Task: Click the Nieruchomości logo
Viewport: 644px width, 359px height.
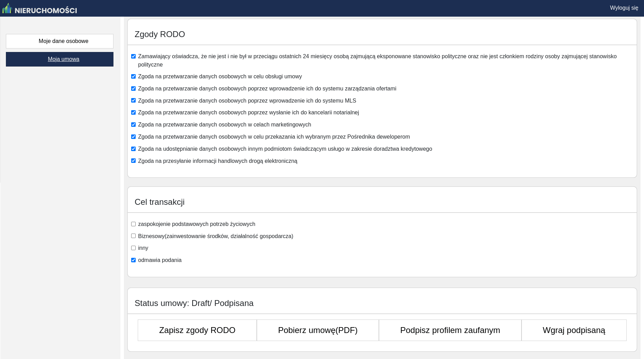Action: tap(40, 8)
